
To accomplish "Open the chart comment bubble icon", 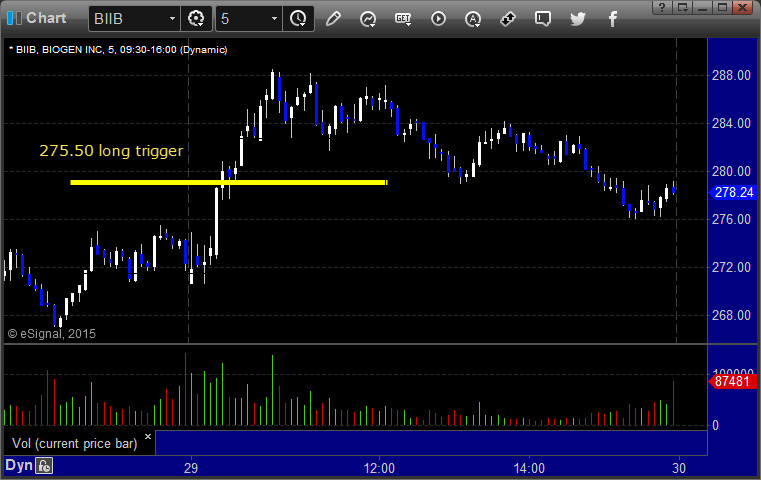I will 543,19.
